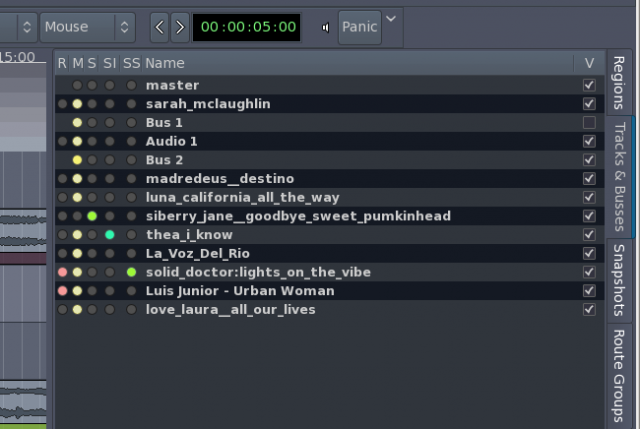This screenshot has width=640, height=429.
Task: Unmute the Bus 2 mute LED
Action: 77,160
